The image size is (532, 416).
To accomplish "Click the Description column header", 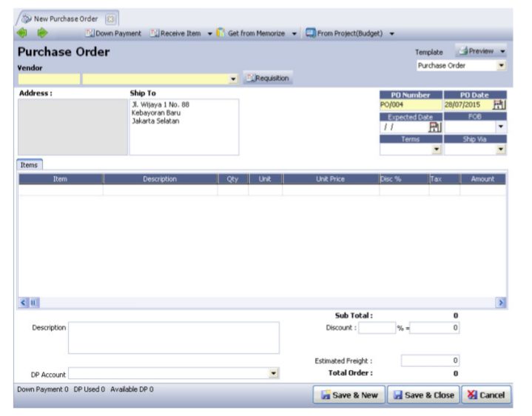I will (x=160, y=179).
